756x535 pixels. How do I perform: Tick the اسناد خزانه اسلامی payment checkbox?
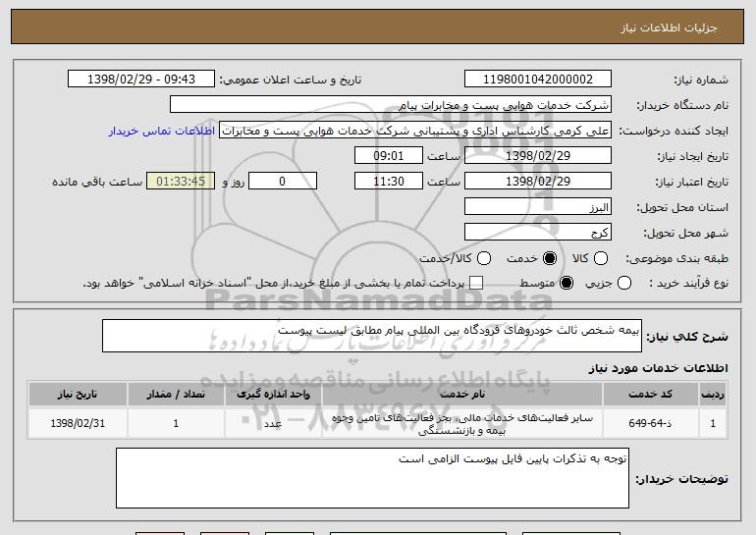pyautogui.click(x=476, y=283)
